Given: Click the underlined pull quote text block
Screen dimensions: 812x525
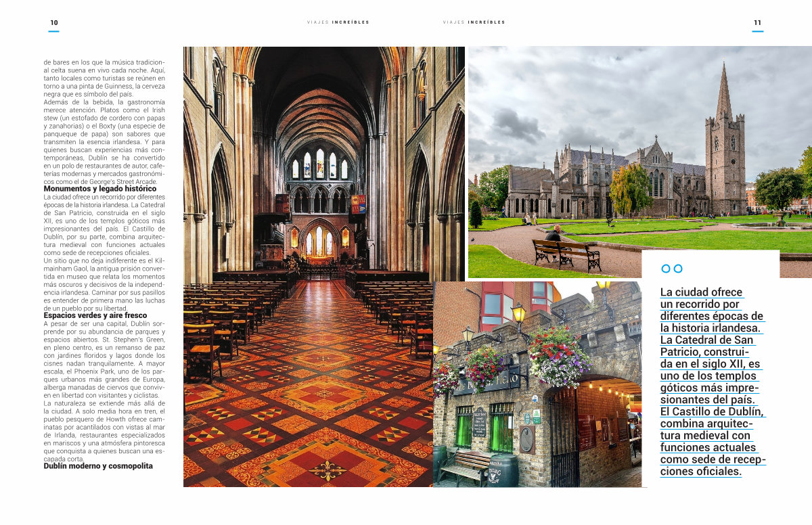Looking at the screenshot, I should pos(712,382).
